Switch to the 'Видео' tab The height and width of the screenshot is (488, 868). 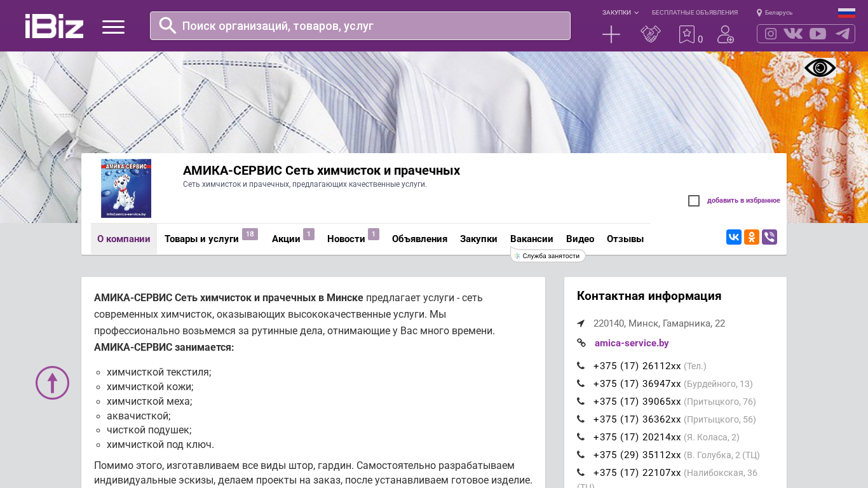click(580, 239)
